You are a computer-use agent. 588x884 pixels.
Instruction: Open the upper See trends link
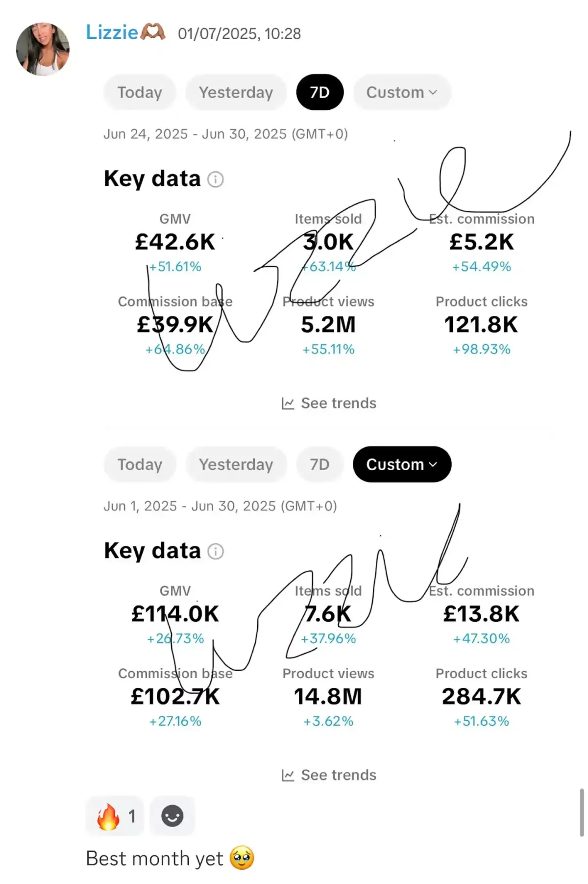[338, 403]
